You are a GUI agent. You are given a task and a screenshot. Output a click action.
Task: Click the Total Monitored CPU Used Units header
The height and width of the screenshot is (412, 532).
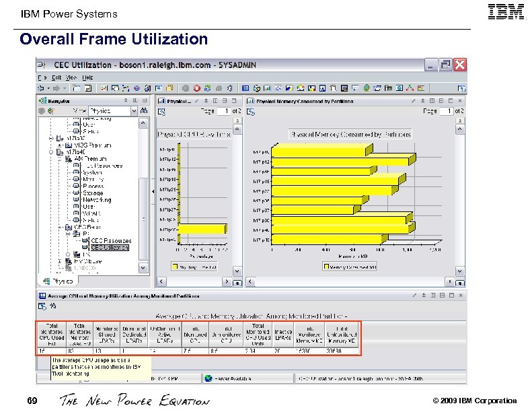pyautogui.click(x=258, y=335)
